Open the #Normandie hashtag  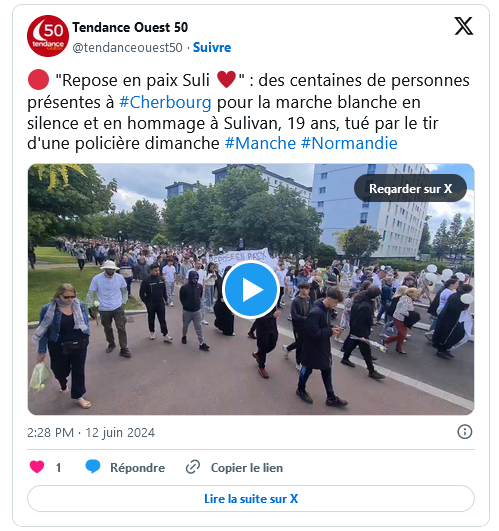pos(349,143)
